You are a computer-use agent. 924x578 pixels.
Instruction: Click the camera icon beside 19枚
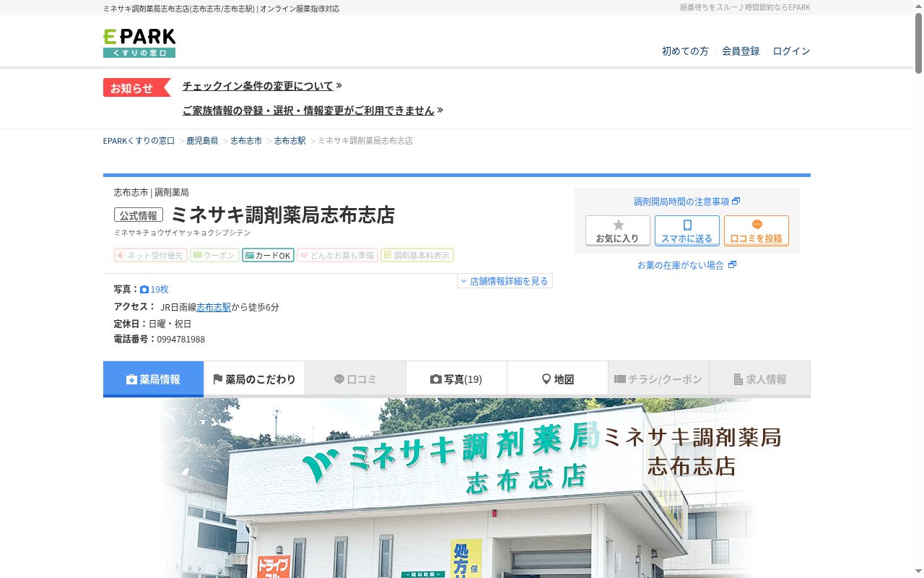tap(144, 290)
